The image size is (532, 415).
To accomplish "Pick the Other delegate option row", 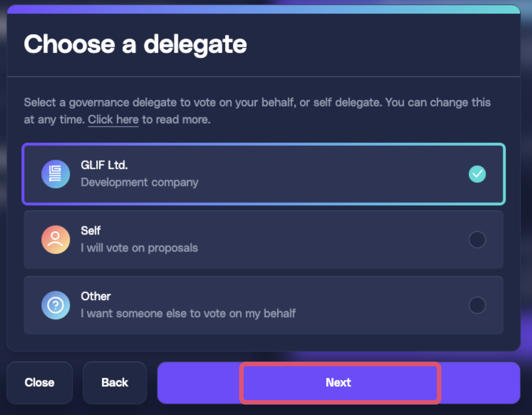I will click(x=264, y=305).
